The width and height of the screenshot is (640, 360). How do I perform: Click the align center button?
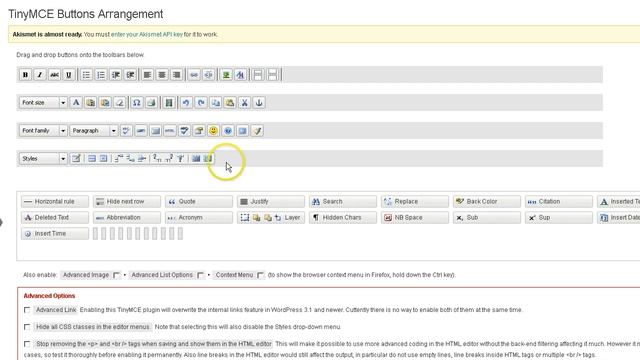162,75
